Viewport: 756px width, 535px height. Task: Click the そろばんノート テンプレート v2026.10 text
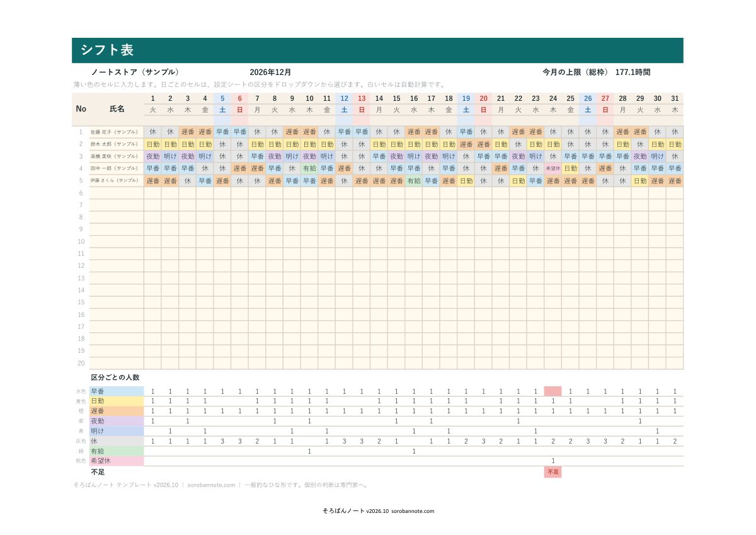point(125,485)
